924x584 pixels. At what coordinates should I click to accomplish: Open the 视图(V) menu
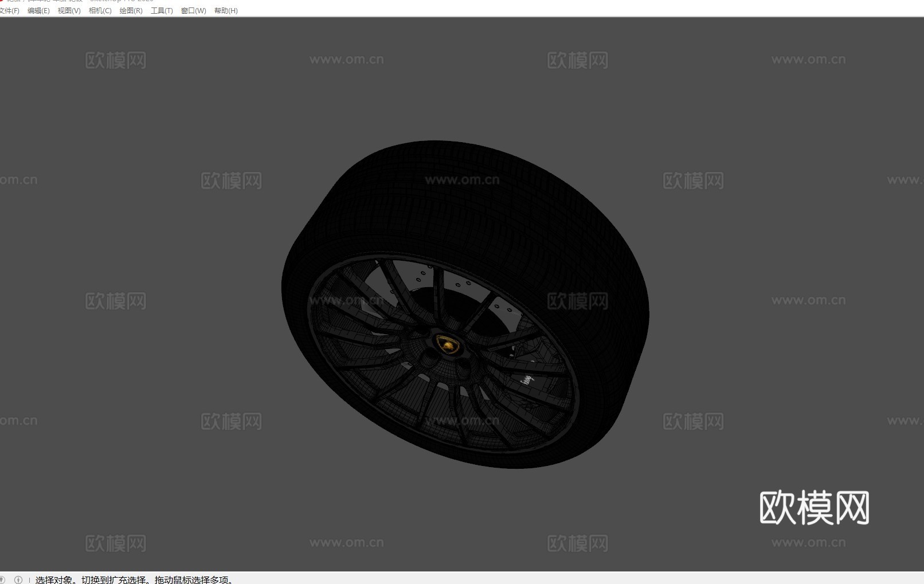[69, 11]
